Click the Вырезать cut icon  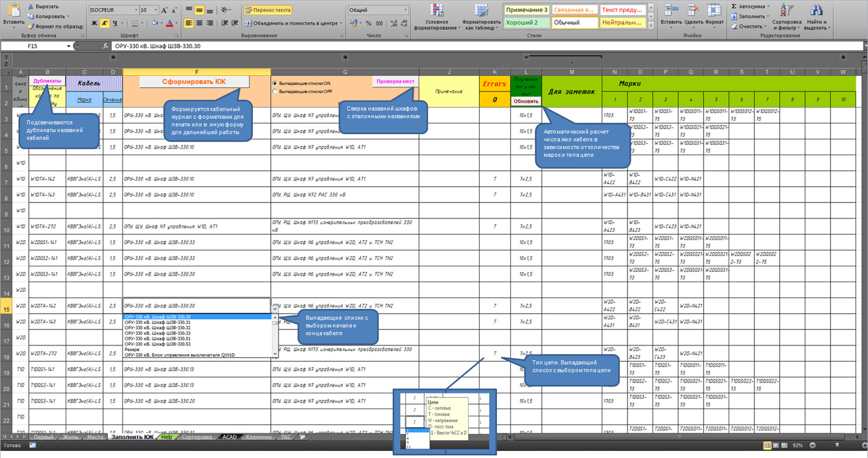[x=31, y=7]
